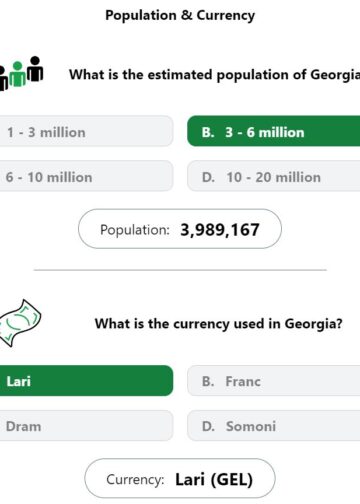Pick the 6 - 10 million option
The image size is (360, 504).
[86, 176]
